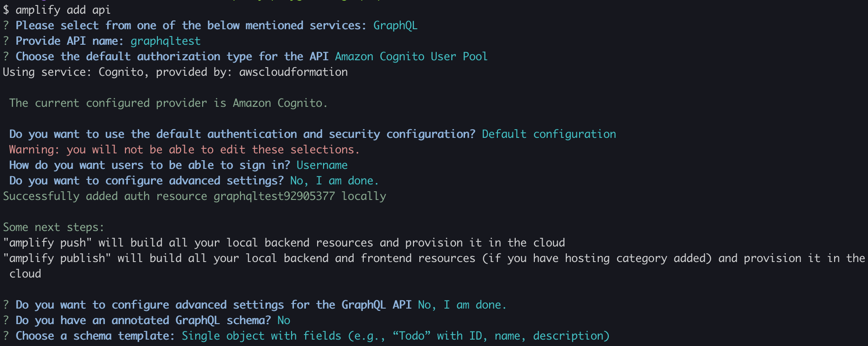Viewport: 868px width, 346px height.
Task: Click the 'Using service: Cognito' line
Action: click(175, 72)
